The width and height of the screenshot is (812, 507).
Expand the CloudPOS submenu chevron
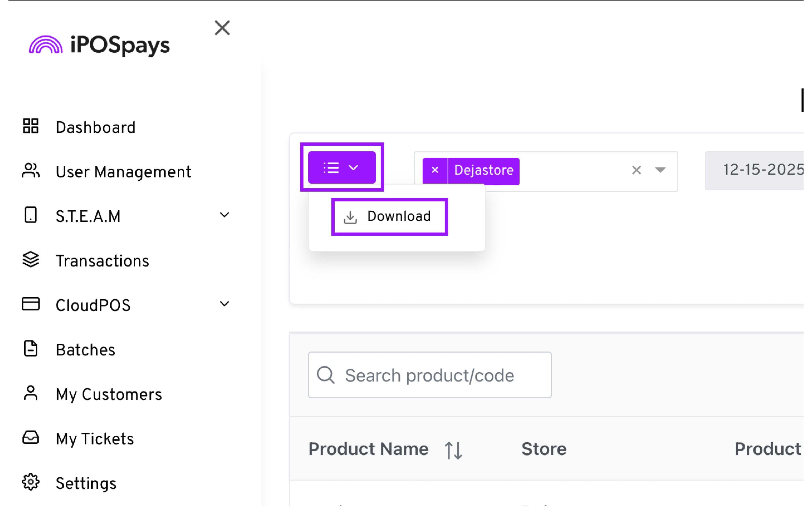coord(224,304)
